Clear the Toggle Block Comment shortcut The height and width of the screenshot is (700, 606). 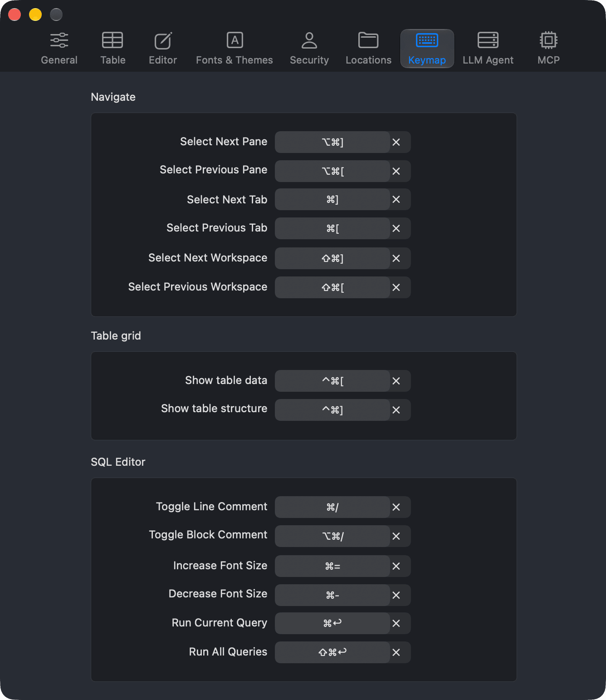point(396,536)
